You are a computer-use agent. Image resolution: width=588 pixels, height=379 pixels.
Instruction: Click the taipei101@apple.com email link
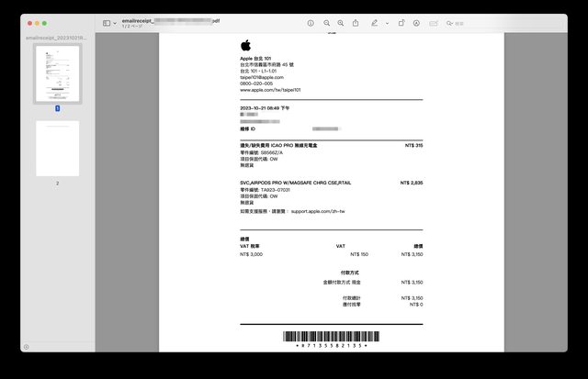(262, 77)
